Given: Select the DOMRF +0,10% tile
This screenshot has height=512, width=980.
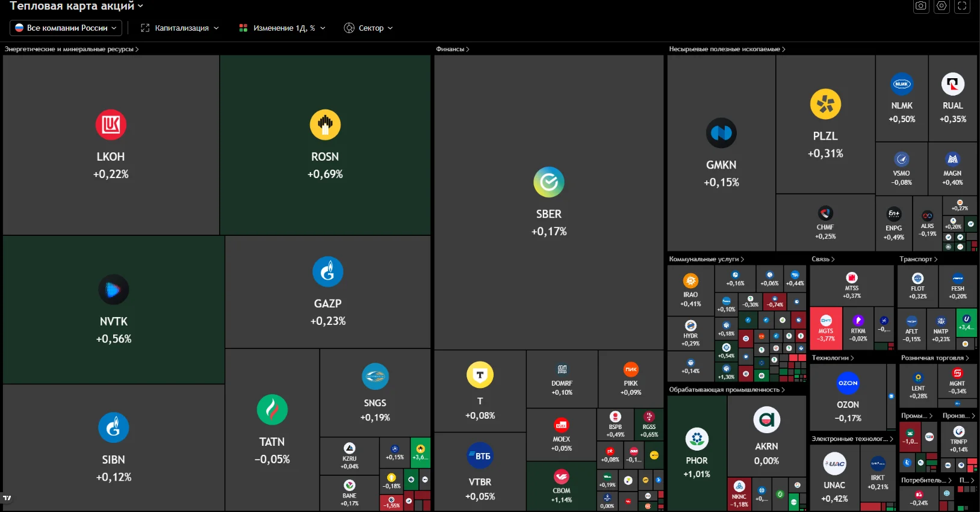Looking at the screenshot, I should (x=562, y=379).
